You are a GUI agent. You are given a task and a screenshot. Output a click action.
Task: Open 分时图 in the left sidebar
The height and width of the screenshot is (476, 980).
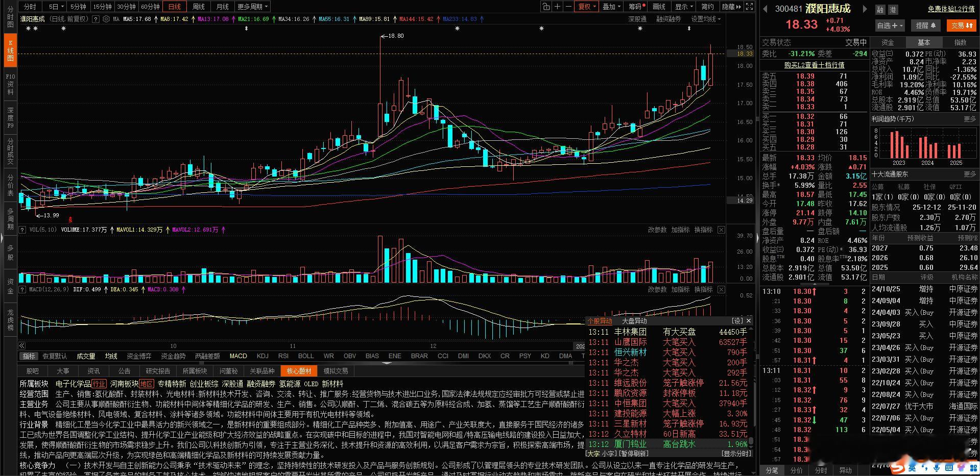click(10, 17)
